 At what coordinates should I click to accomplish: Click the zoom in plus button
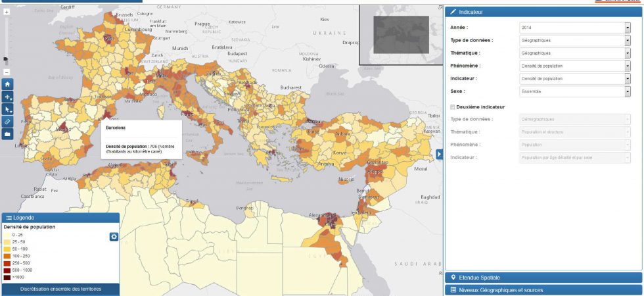7,12
